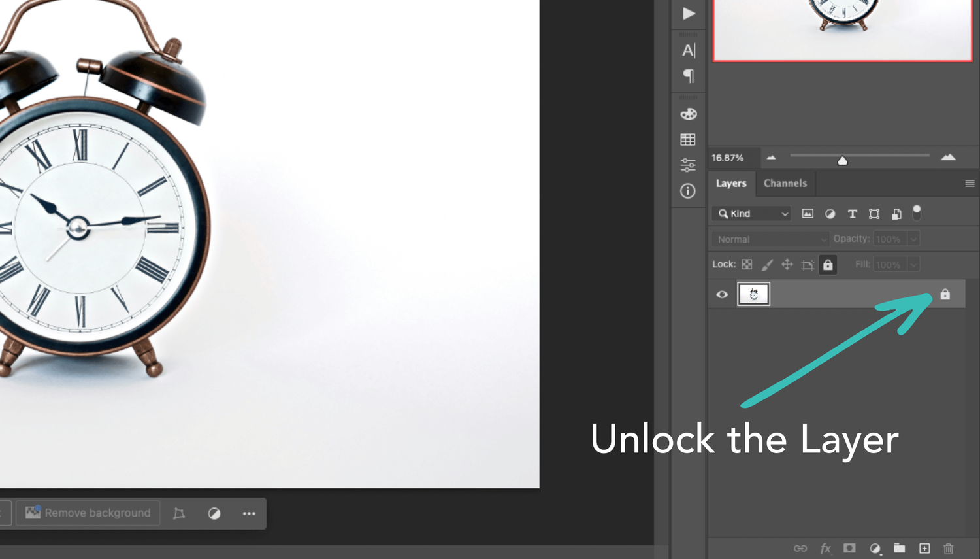Expand the Opacity percentage dropdown
This screenshot has width=980, height=559.
(913, 239)
